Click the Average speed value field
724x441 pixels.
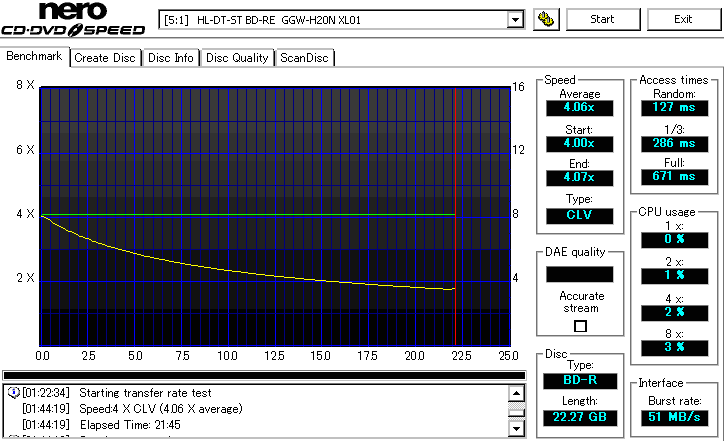[x=579, y=109]
